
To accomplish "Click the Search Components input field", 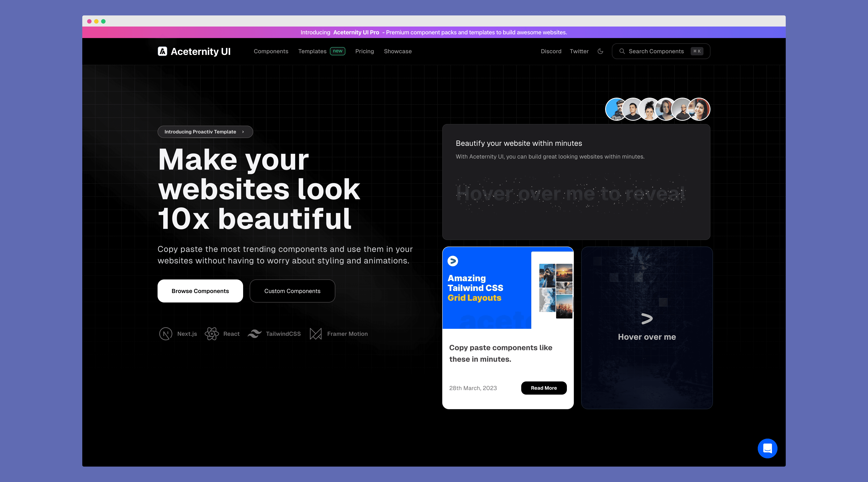I will (x=661, y=51).
